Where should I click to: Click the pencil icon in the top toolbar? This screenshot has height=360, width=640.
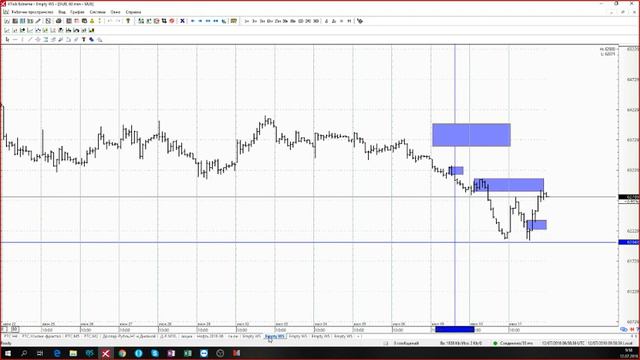pos(38,21)
